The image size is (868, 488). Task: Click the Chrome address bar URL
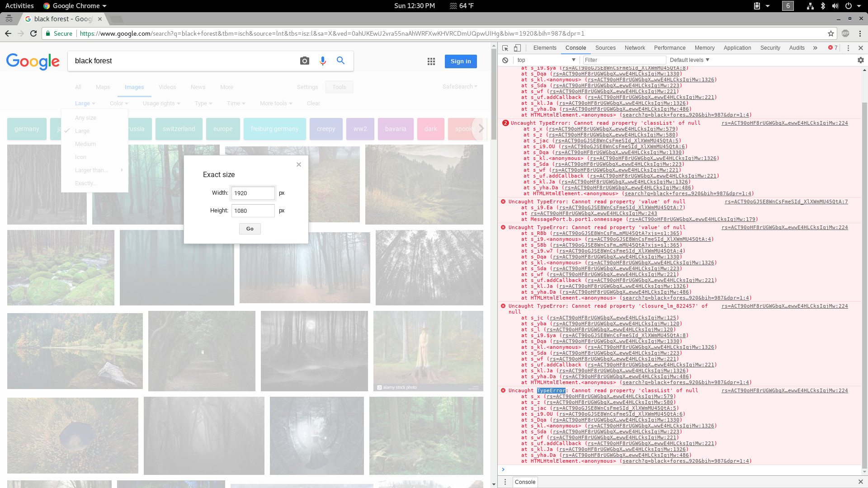pos(332,33)
